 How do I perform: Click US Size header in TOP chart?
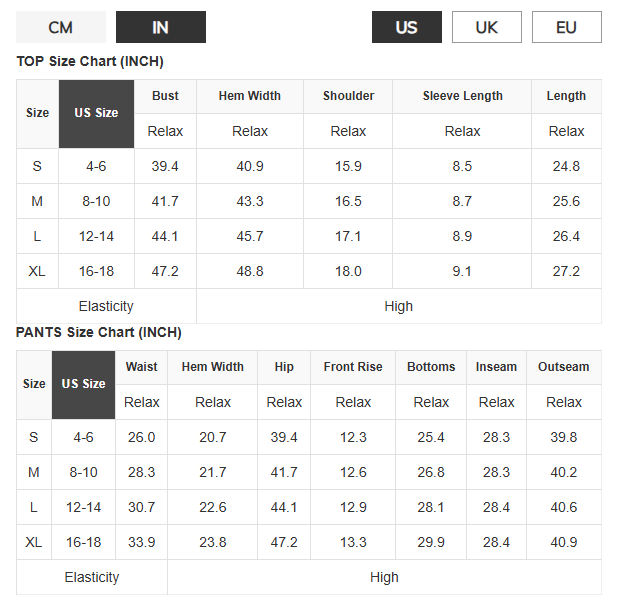96,113
